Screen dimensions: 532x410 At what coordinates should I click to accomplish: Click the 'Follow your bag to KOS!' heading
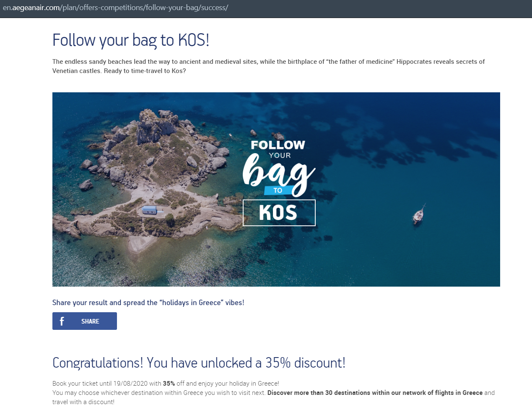pos(131,40)
